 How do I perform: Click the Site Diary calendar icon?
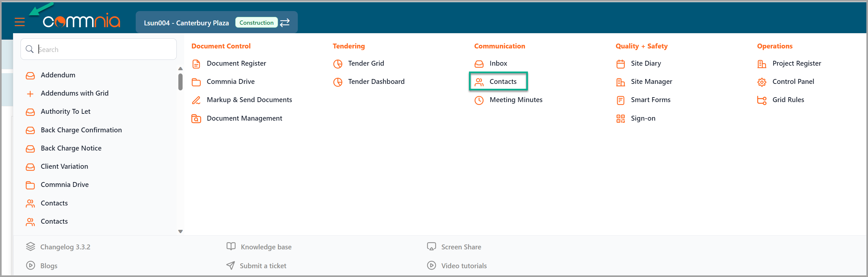[x=620, y=64]
